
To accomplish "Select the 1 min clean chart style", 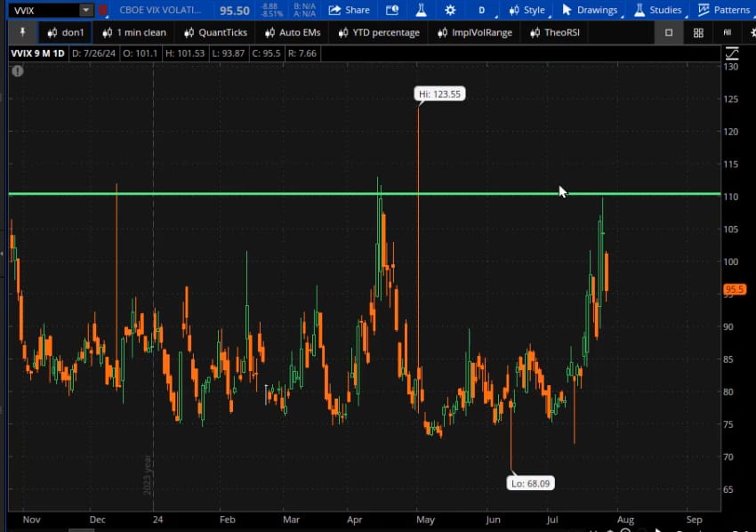I will (134, 32).
